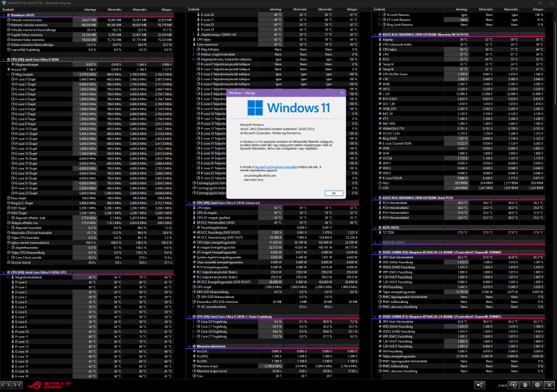The width and height of the screenshot is (557, 392).
Task: Open sensor settings with the gear icon
Action: coord(538,385)
